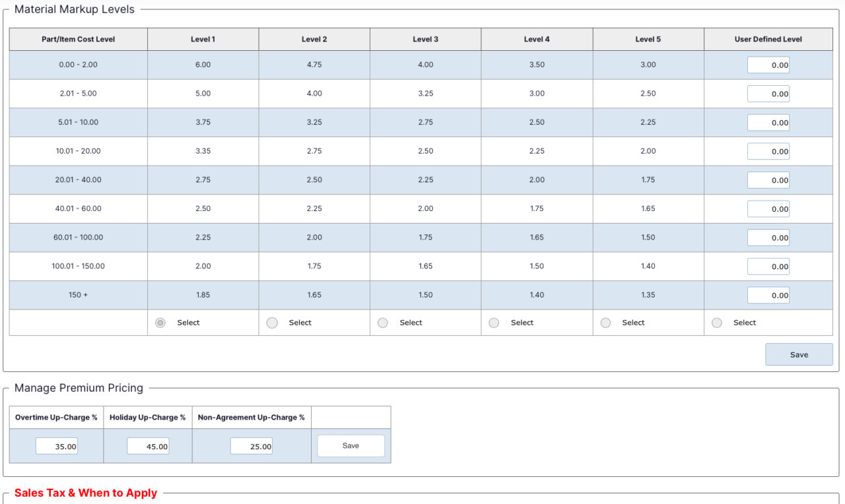Edit user defined value for 20.01 - 40.00
845x504 pixels.
tap(768, 180)
